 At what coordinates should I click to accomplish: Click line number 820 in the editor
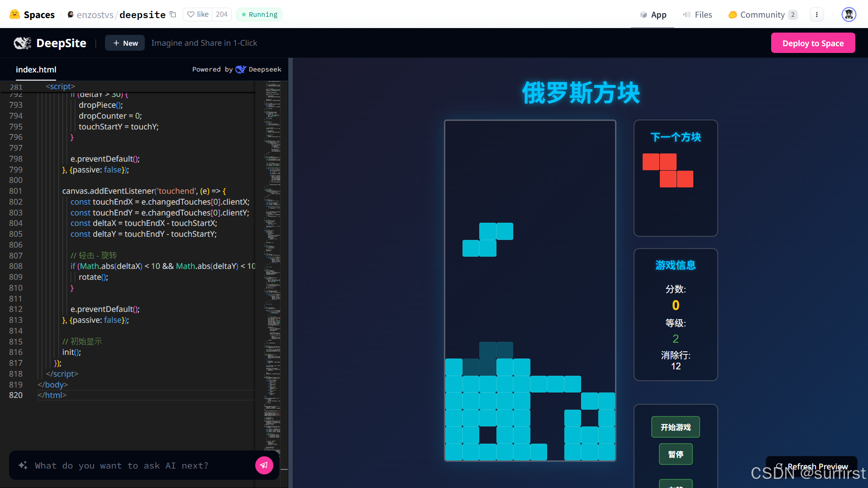coord(15,395)
